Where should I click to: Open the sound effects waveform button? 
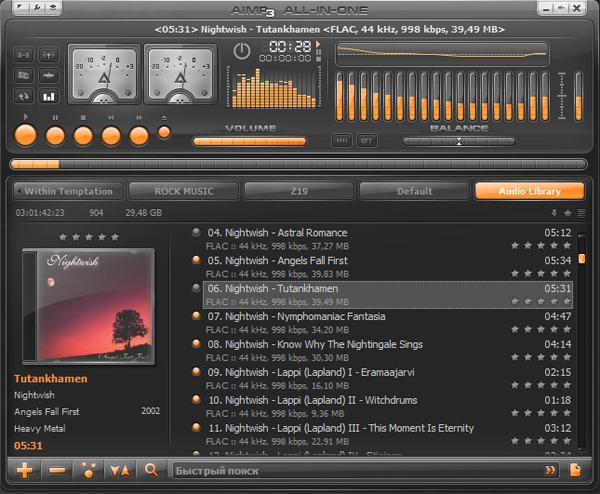pos(49,75)
